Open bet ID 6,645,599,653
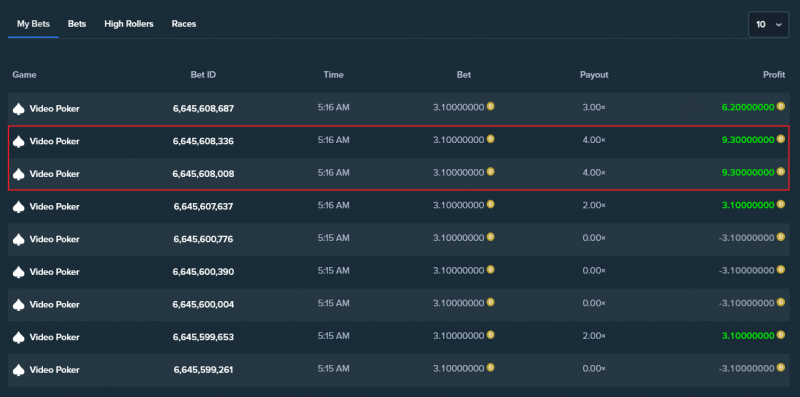 pyautogui.click(x=204, y=337)
